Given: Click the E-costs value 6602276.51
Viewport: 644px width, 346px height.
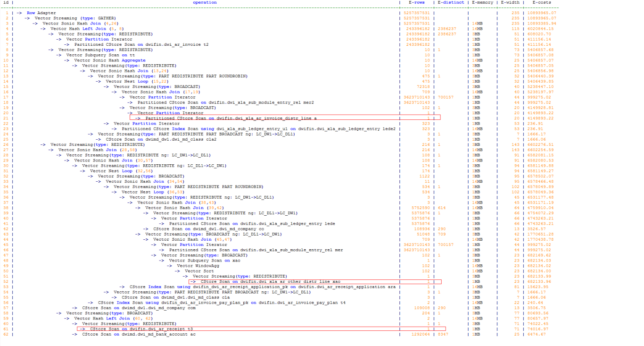Looking at the screenshot, I should tap(540, 144).
